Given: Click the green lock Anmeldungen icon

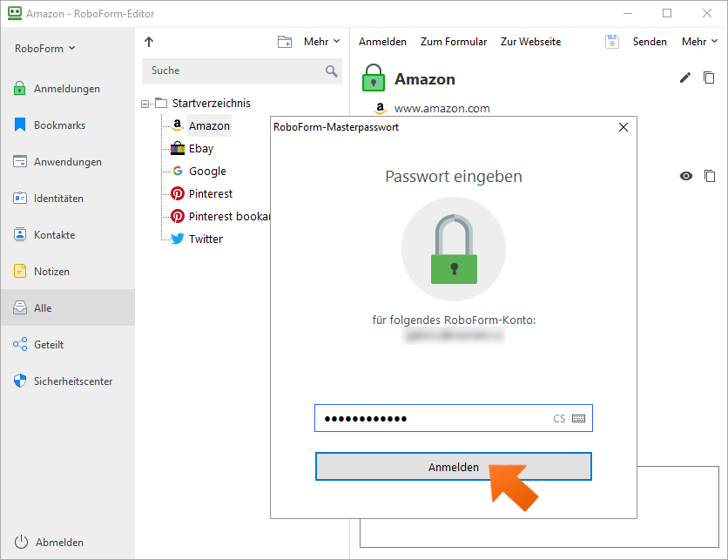Looking at the screenshot, I should (19, 88).
